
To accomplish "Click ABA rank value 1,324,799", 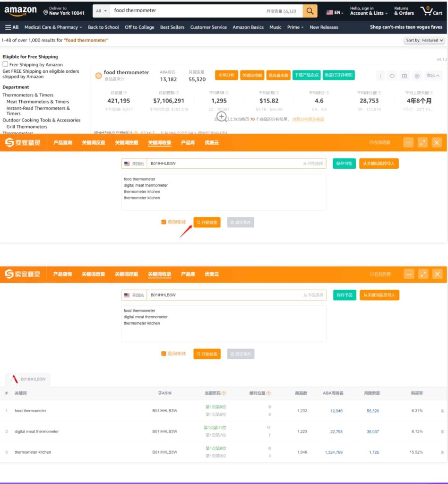I will point(334,452).
